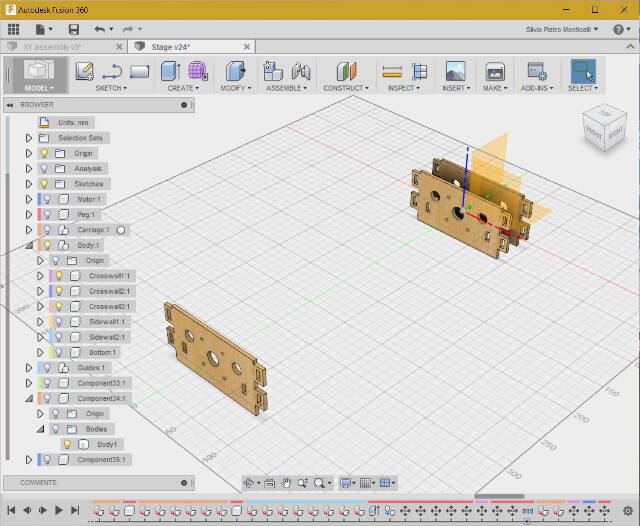The height and width of the screenshot is (526, 640).
Task: Open the Help question mark icon
Action: (618, 29)
